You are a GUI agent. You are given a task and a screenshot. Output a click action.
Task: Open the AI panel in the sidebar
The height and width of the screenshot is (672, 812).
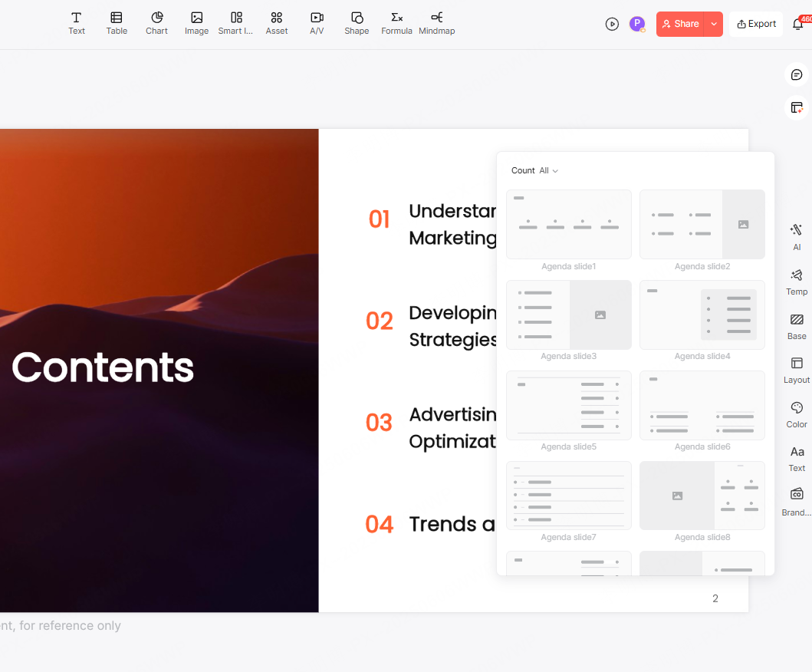(796, 236)
